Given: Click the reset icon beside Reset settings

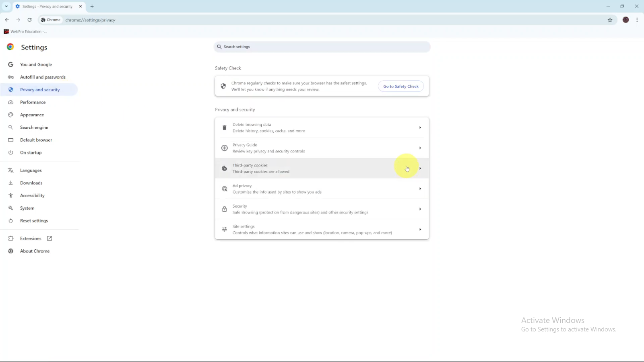Looking at the screenshot, I should click(x=11, y=221).
